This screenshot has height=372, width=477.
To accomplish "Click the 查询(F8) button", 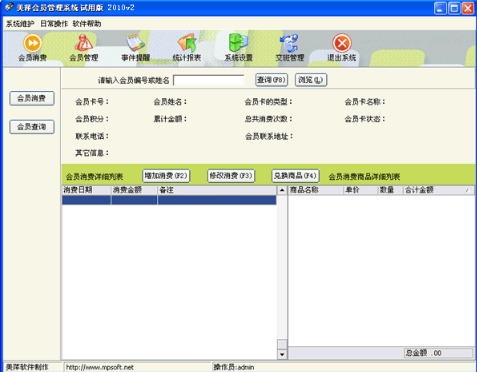I will point(271,80).
